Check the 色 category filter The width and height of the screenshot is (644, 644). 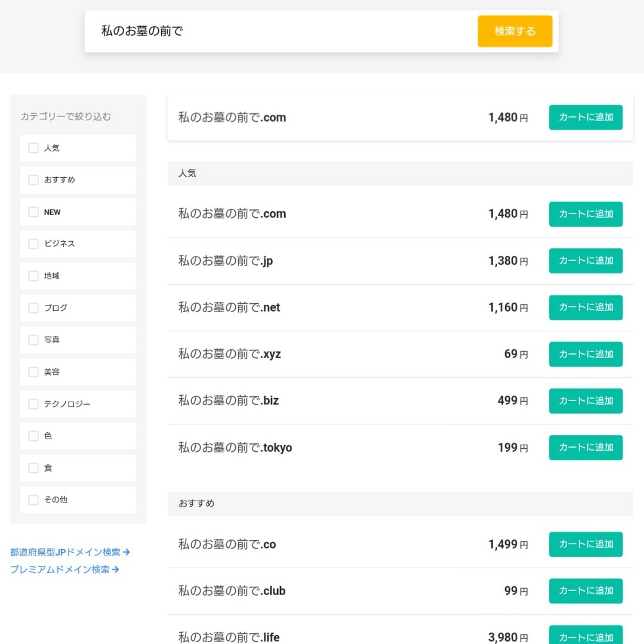click(33, 436)
